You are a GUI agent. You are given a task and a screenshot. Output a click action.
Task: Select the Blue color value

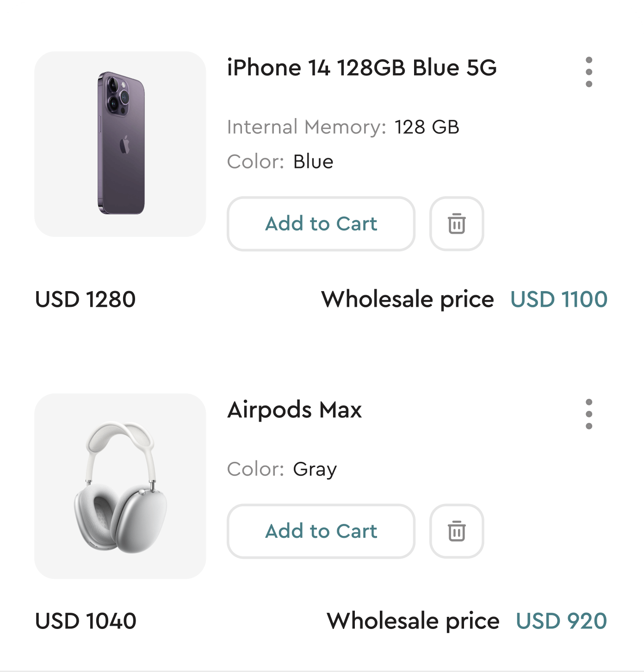tap(313, 162)
